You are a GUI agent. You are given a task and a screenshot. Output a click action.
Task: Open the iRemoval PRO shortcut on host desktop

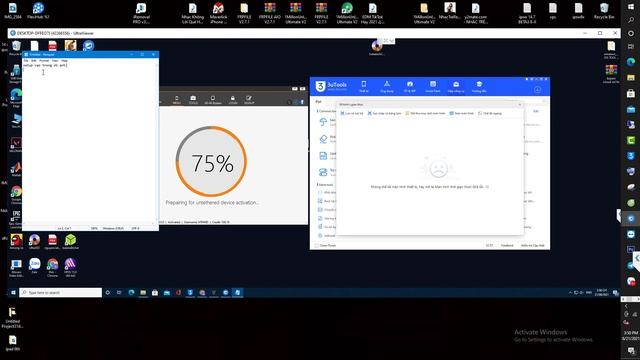coord(141,12)
